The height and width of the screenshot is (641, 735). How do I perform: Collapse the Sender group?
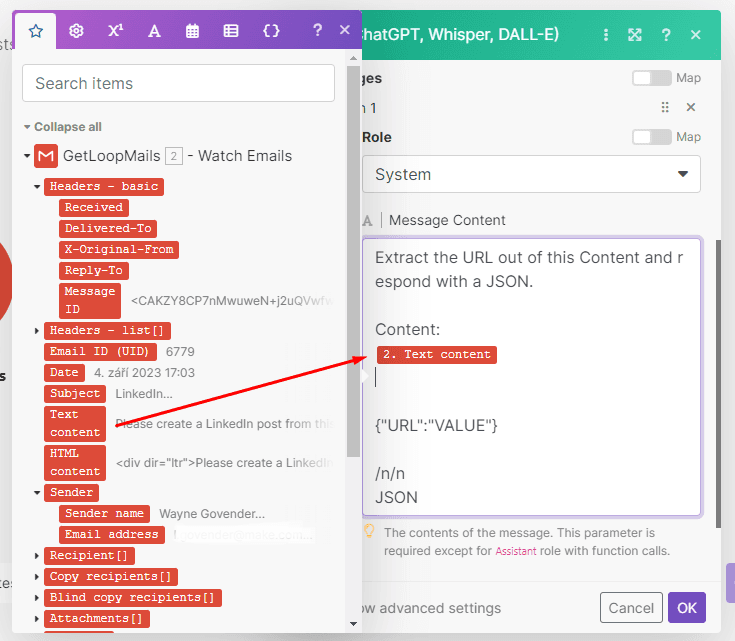coord(38,493)
